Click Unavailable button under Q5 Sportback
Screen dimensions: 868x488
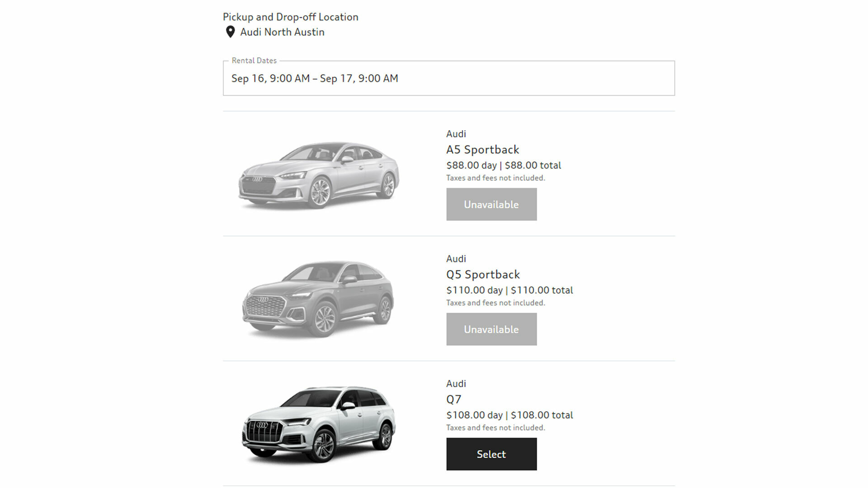pos(491,329)
